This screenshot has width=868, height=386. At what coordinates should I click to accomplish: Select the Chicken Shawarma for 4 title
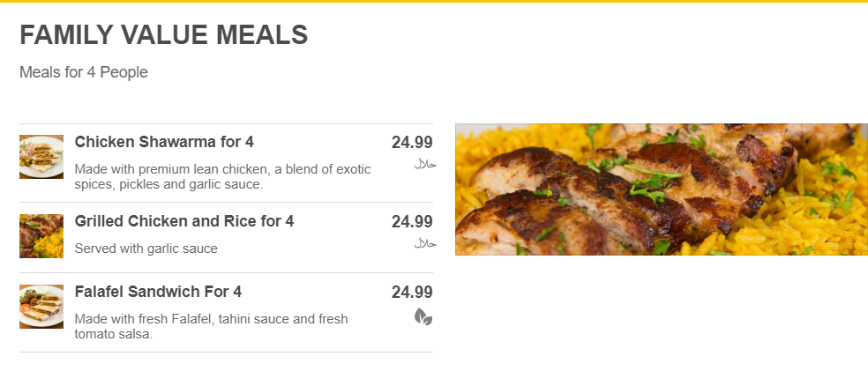coord(164,142)
